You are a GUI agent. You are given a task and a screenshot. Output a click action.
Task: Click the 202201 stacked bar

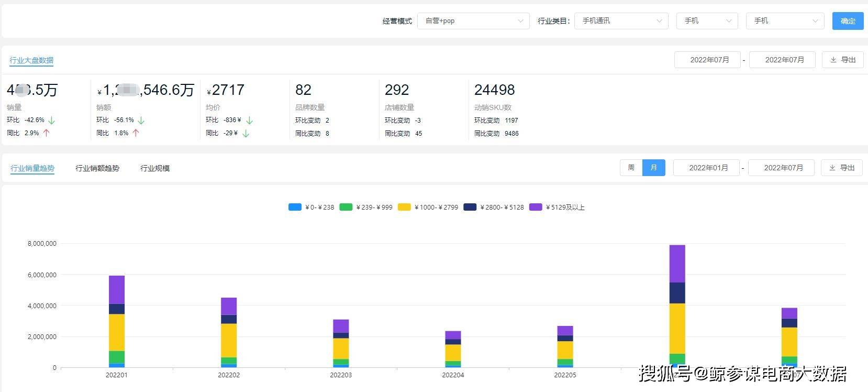pyautogui.click(x=117, y=321)
